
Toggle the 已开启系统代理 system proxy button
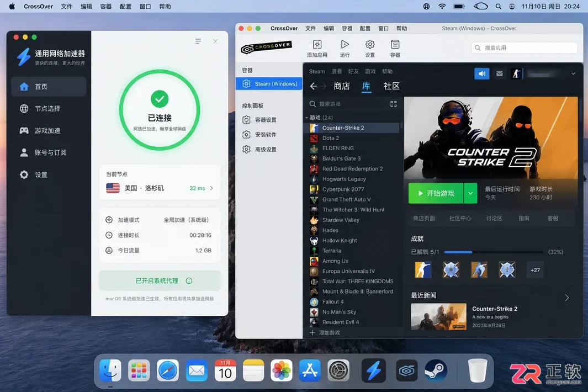(x=160, y=280)
